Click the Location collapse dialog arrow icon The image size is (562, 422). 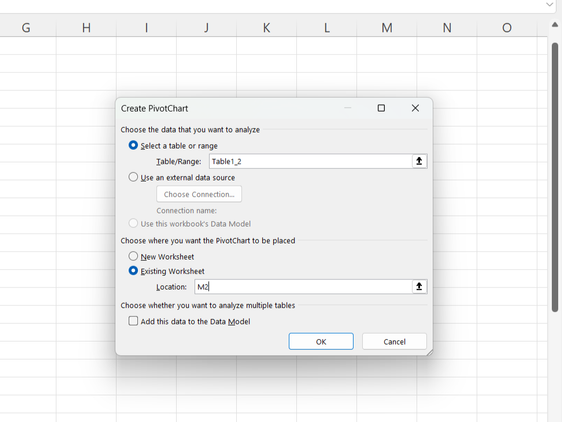pyautogui.click(x=419, y=286)
